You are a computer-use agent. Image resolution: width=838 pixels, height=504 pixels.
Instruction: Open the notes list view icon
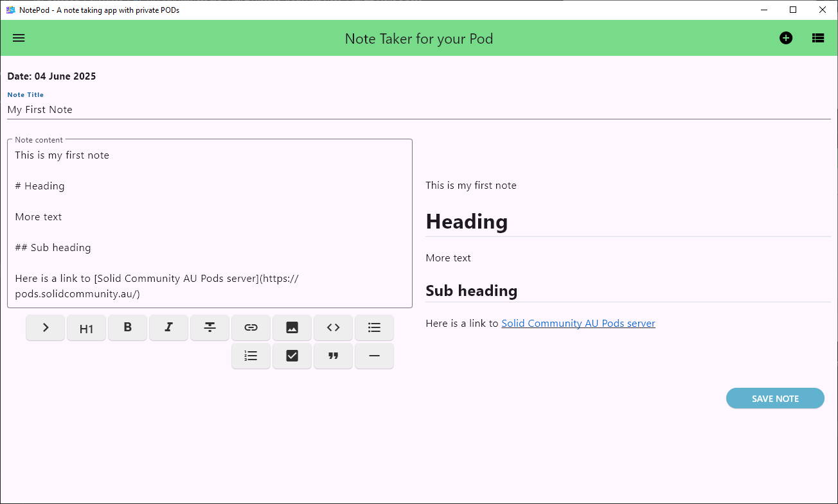[818, 38]
